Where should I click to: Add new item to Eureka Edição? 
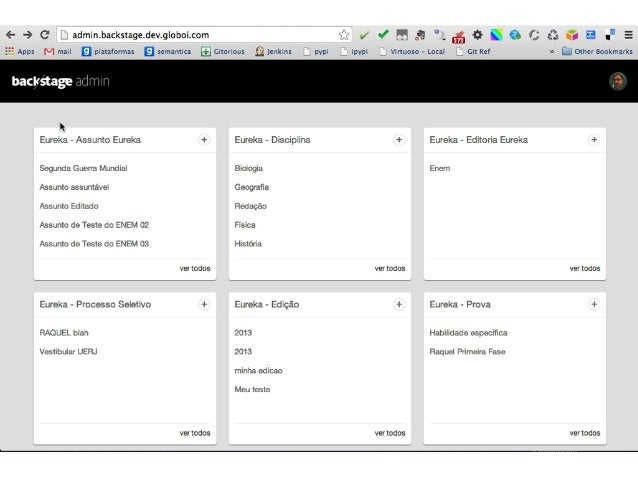(x=399, y=304)
